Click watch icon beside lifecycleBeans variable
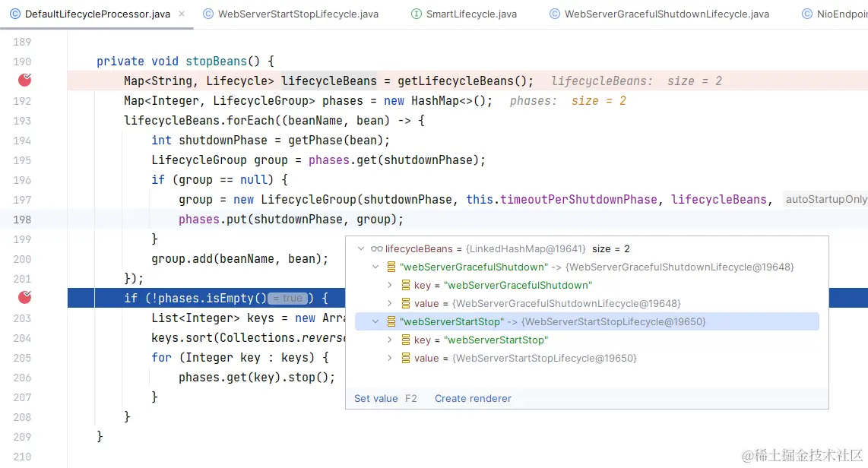This screenshot has width=868, height=468. tap(376, 249)
